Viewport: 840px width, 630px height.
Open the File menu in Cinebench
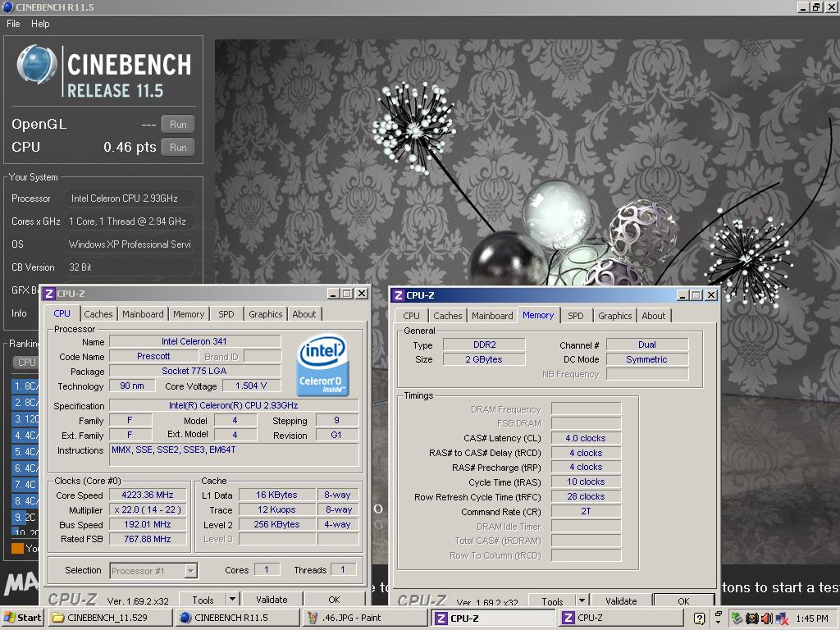click(13, 24)
